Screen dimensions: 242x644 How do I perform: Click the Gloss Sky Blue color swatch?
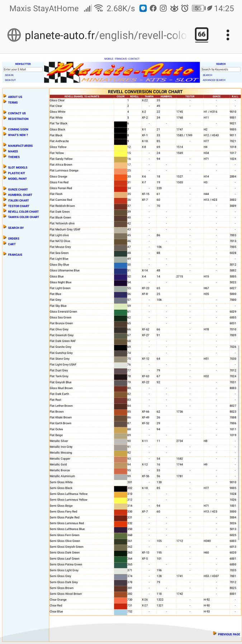120,265
